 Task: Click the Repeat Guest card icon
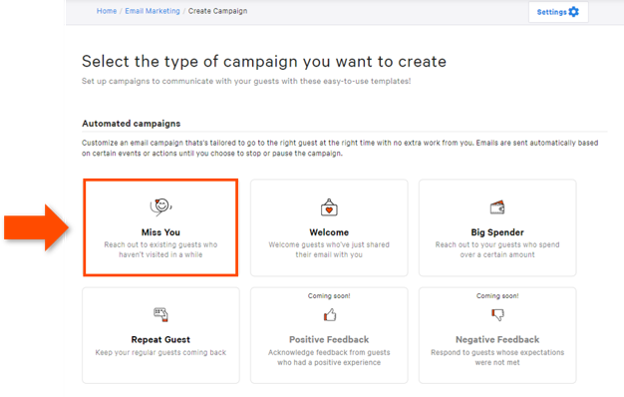(161, 314)
